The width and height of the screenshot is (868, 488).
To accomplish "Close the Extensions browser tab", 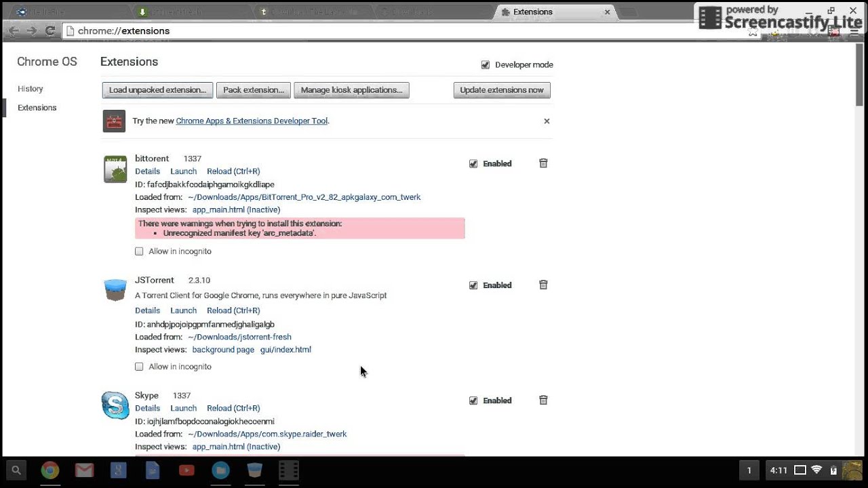I will pyautogui.click(x=607, y=12).
